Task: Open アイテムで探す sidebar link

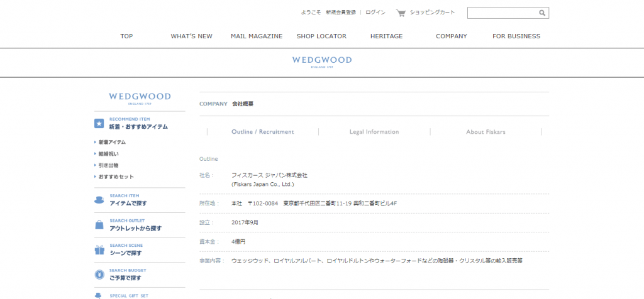Action: pyautogui.click(x=128, y=204)
